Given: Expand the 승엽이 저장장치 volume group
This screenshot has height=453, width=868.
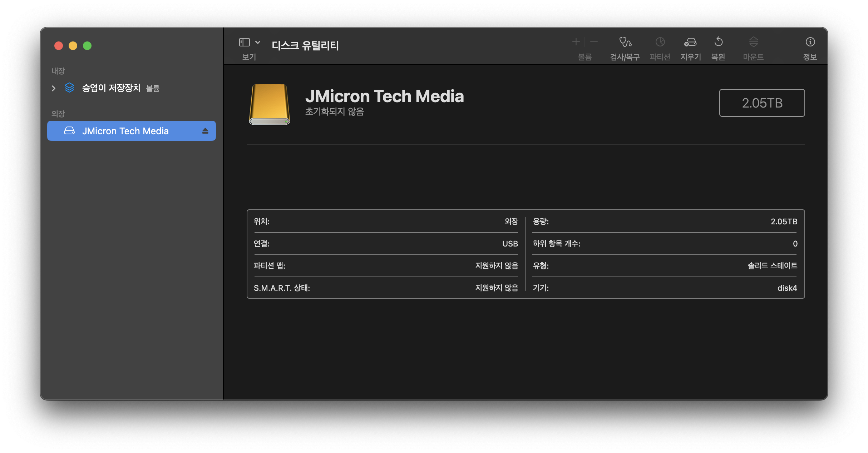Looking at the screenshot, I should [54, 88].
